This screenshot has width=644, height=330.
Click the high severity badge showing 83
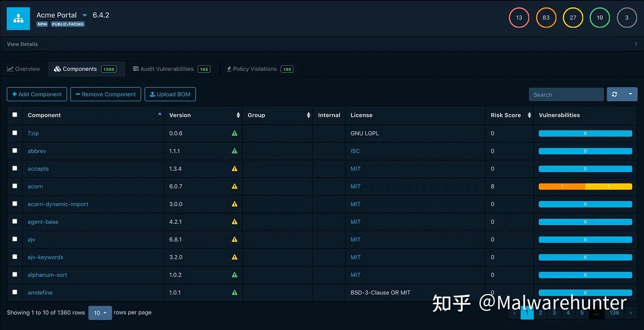pyautogui.click(x=546, y=17)
